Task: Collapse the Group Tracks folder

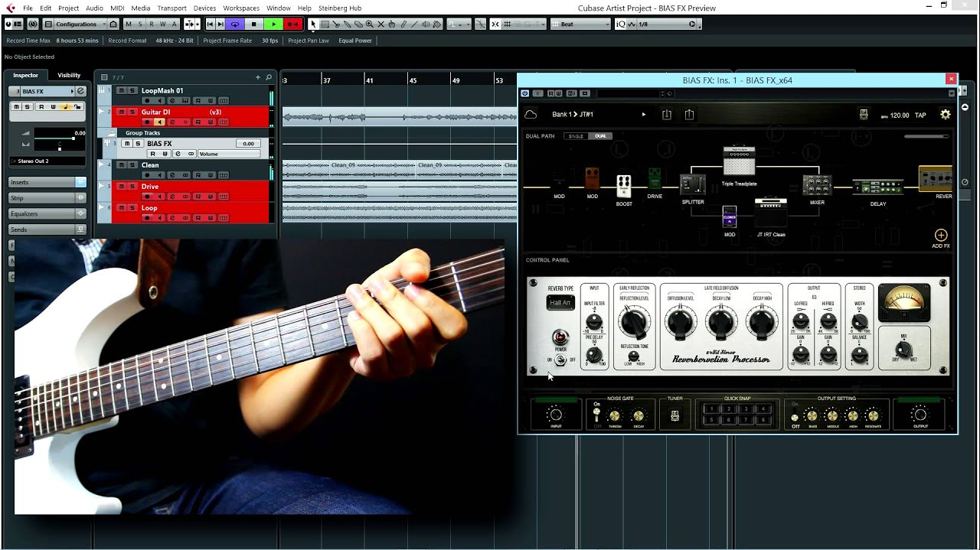Action: click(x=111, y=133)
